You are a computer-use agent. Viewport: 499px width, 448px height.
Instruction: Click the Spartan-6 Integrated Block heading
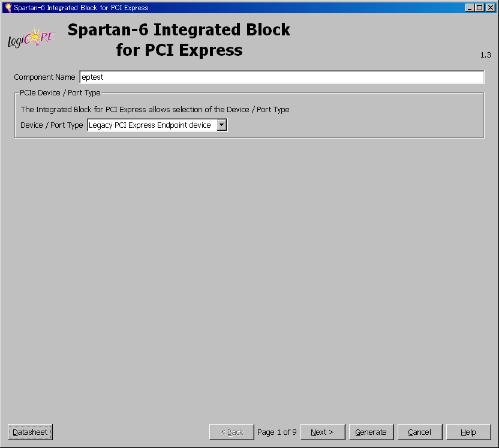(179, 39)
